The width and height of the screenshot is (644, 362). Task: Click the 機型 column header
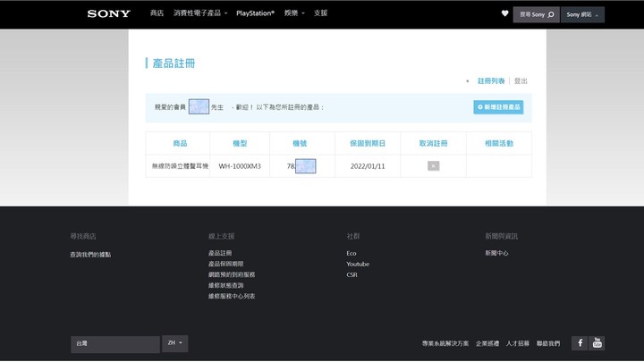[240, 143]
